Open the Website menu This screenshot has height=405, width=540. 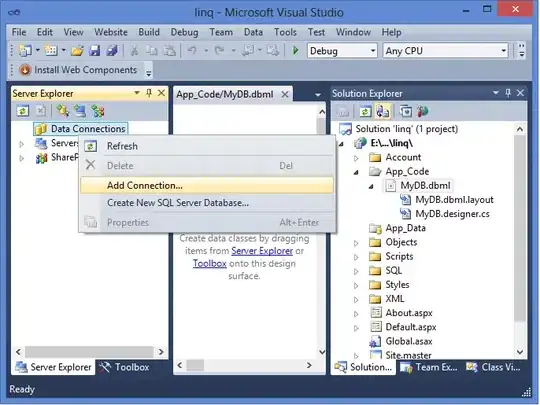tap(111, 32)
